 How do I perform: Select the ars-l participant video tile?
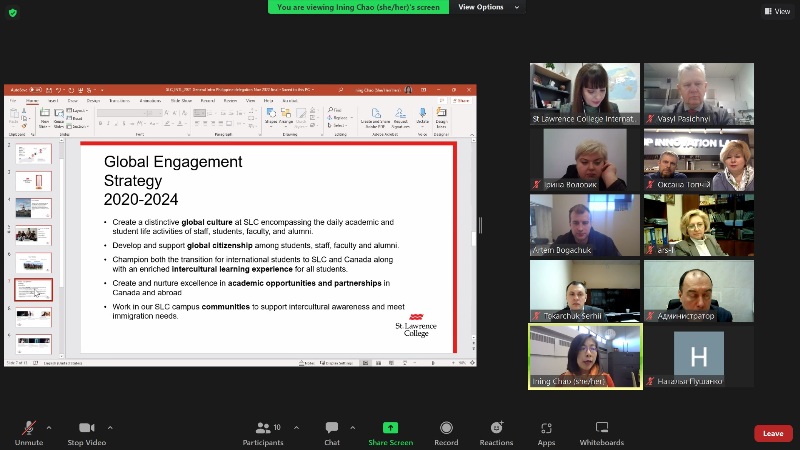pyautogui.click(x=698, y=225)
